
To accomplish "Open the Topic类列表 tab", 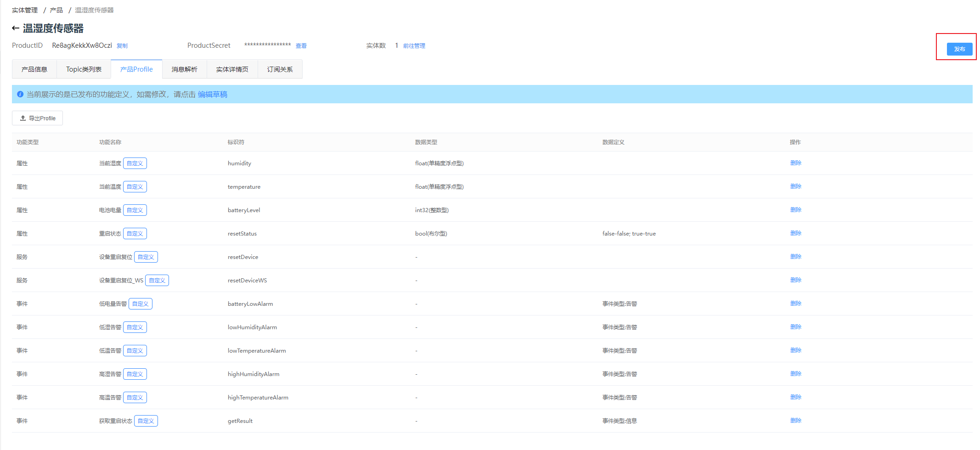I will [x=84, y=69].
